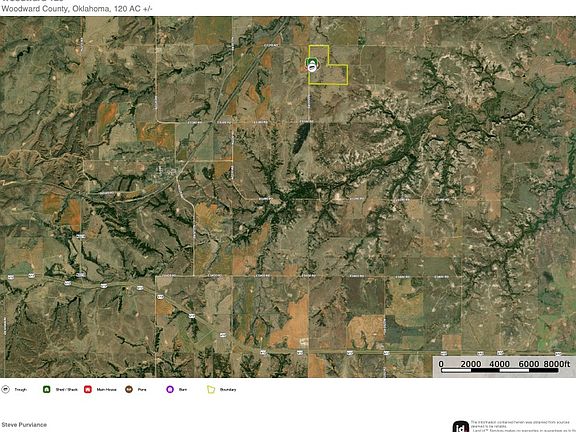The height and width of the screenshot is (432, 576).
Task: Click the '8000ft' scale label
Action: [x=557, y=364]
